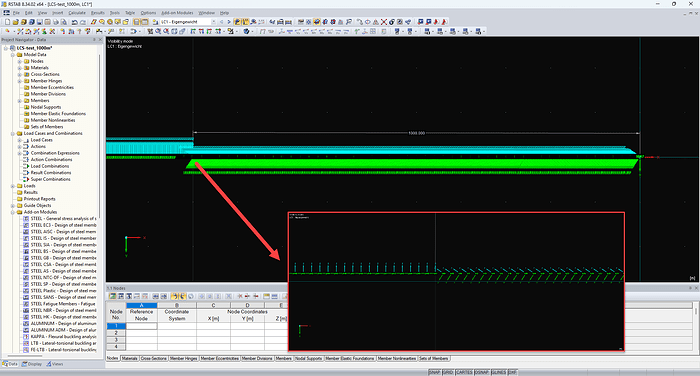Image resolution: width=700 pixels, height=376 pixels.
Task: Click the red X delete icon in toolbar
Action: coord(383,22)
